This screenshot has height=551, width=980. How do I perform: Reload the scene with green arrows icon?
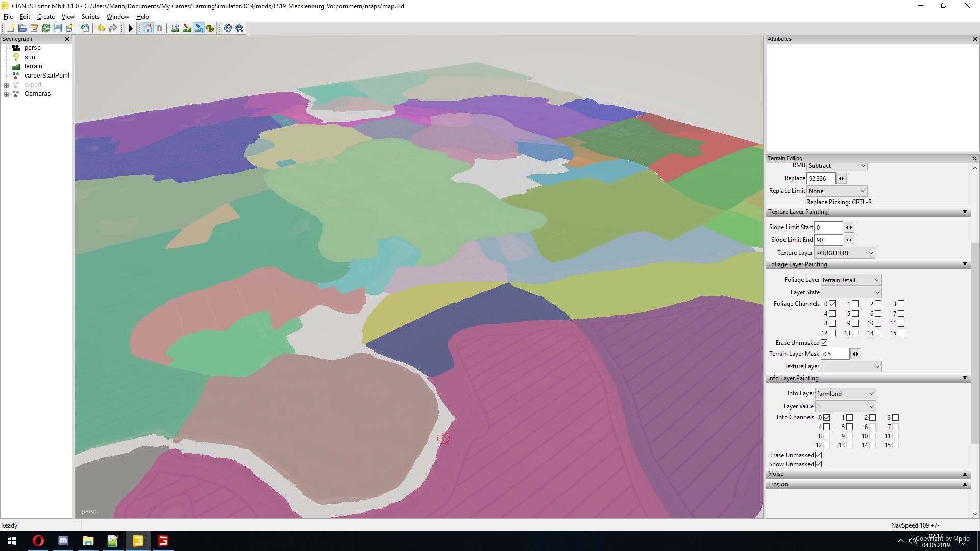point(46,28)
